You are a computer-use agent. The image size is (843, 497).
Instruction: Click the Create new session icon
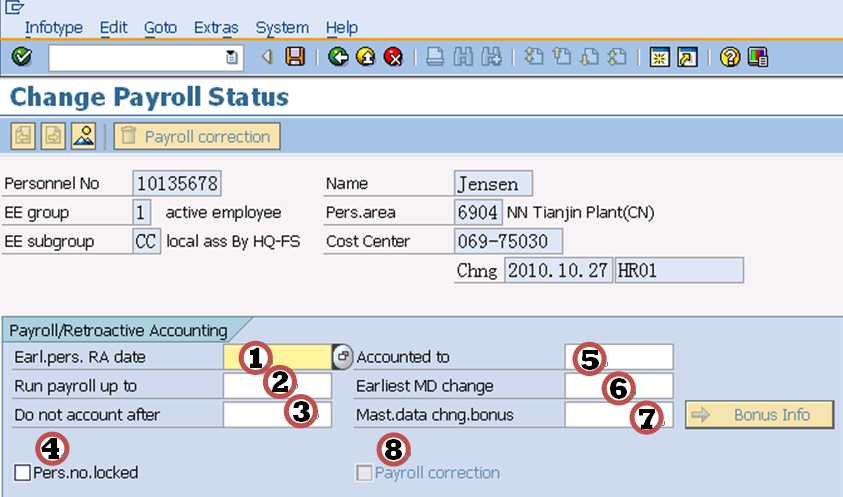point(660,58)
